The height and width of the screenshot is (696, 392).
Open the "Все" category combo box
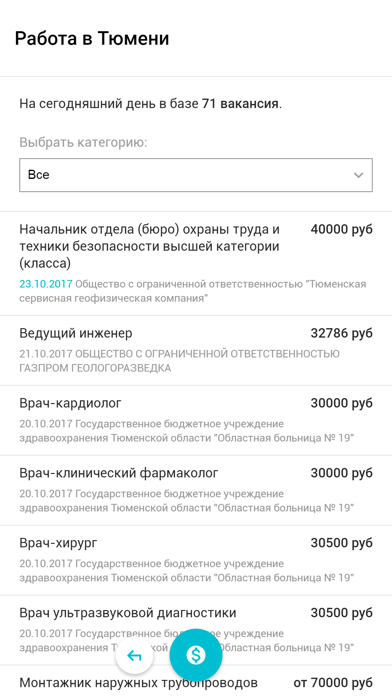[196, 175]
